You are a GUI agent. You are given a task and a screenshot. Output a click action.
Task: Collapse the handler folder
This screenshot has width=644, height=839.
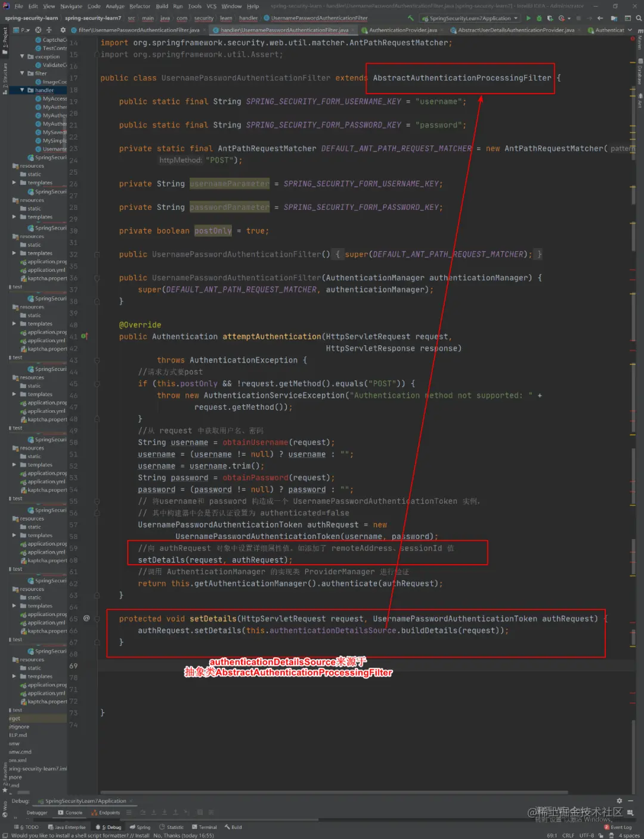[x=22, y=90]
